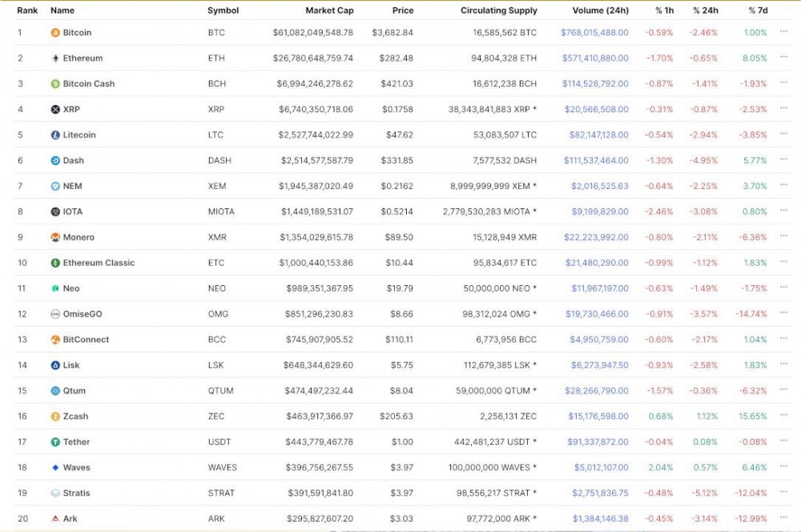Open more options menu for Tether row
The image size is (801, 532).
pos(783,440)
